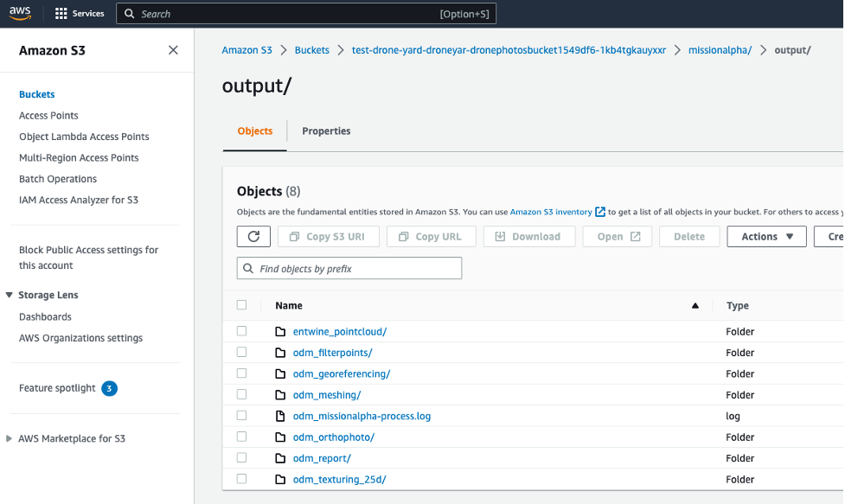The height and width of the screenshot is (504, 845).
Task: Open Storage Lens Dashboards
Action: coord(45,316)
